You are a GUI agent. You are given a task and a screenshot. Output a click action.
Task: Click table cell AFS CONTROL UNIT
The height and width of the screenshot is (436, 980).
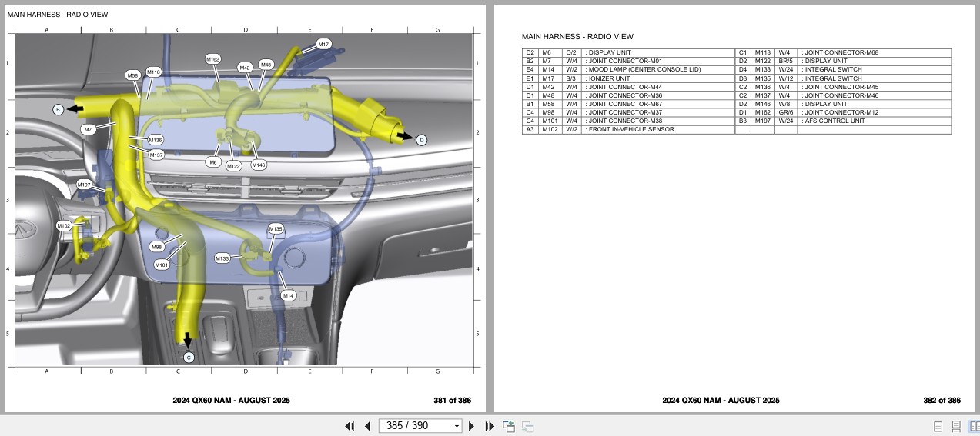point(875,121)
